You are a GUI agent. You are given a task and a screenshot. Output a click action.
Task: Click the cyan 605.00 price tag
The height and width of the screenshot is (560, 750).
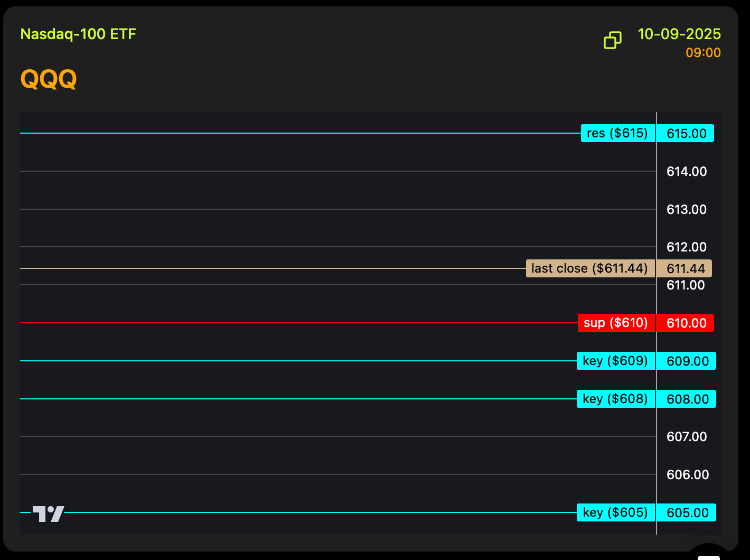point(687,512)
